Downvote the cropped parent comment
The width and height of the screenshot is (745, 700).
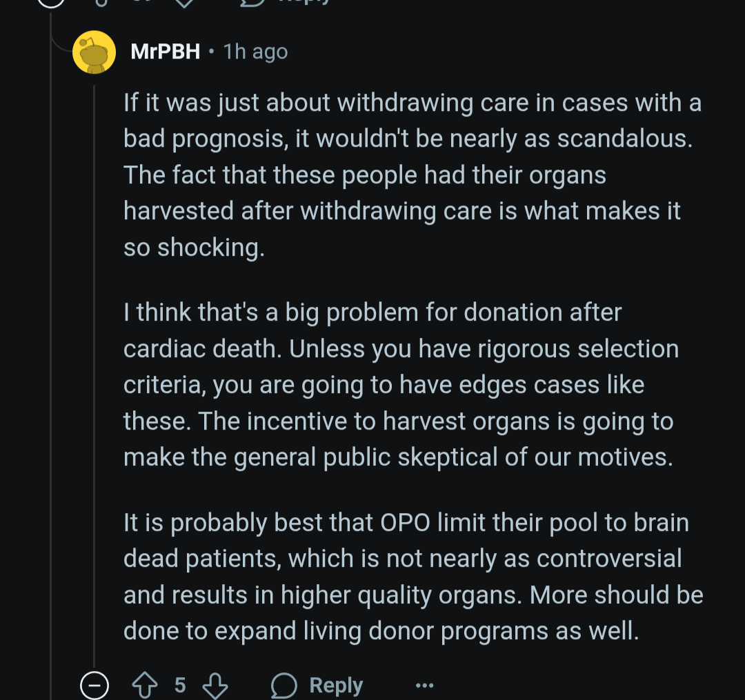tap(184, 2)
